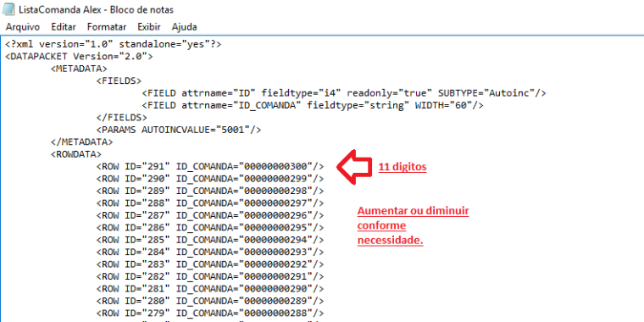Open the Editar menu

64,27
